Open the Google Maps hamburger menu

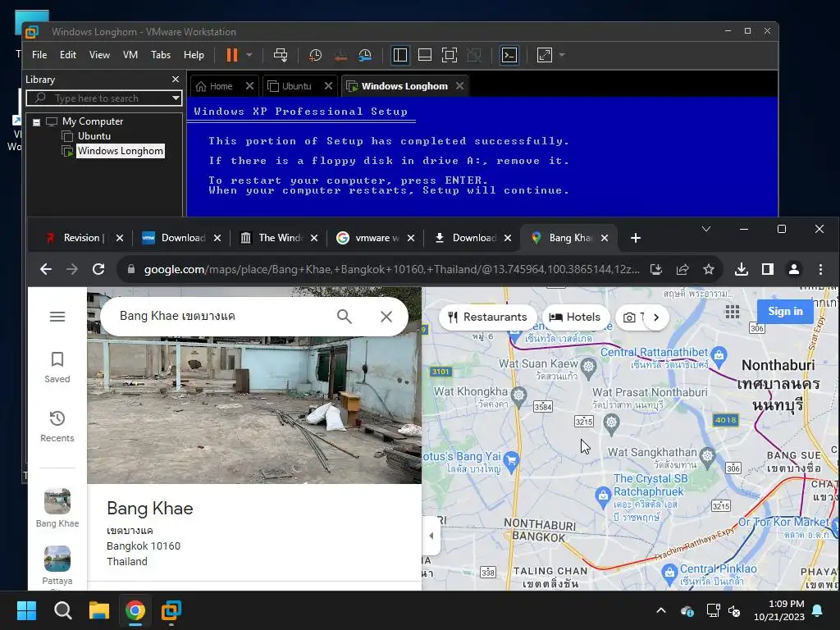(57, 317)
